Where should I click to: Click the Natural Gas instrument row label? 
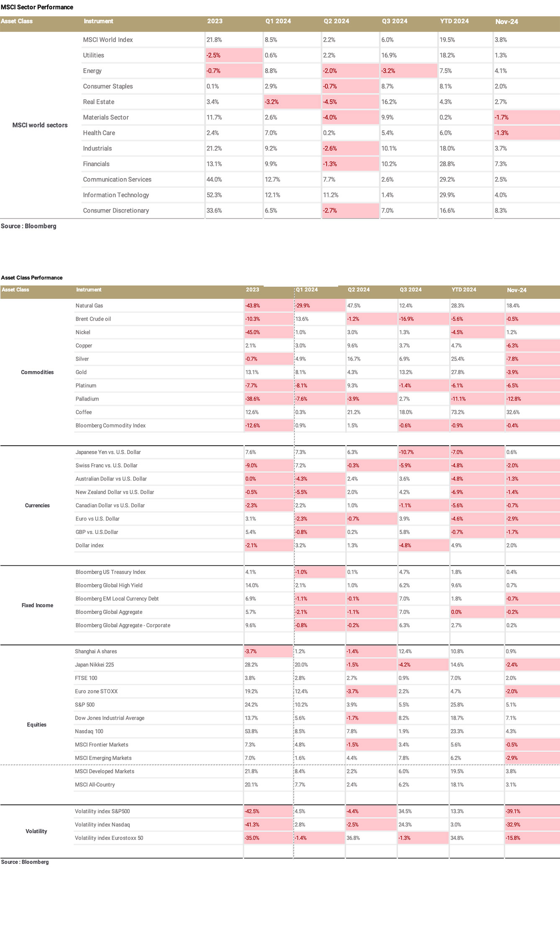(x=89, y=306)
